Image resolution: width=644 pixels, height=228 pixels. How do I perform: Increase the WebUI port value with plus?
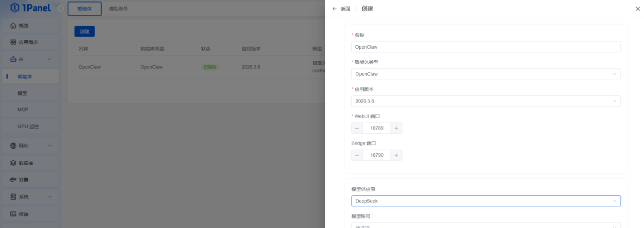[x=396, y=128]
